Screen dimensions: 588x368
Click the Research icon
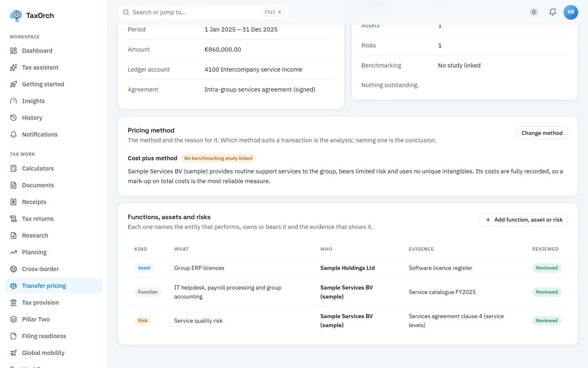13,236
